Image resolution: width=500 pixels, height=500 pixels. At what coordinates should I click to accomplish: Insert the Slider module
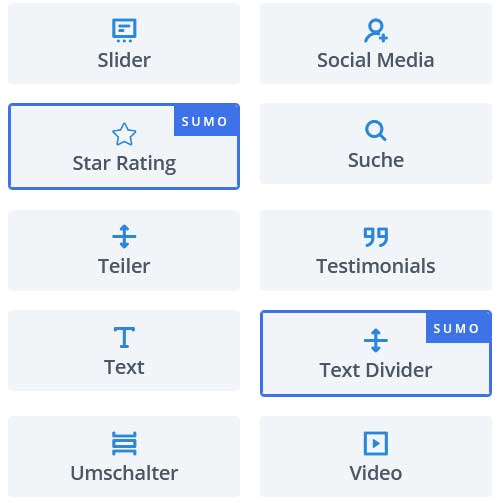124,44
